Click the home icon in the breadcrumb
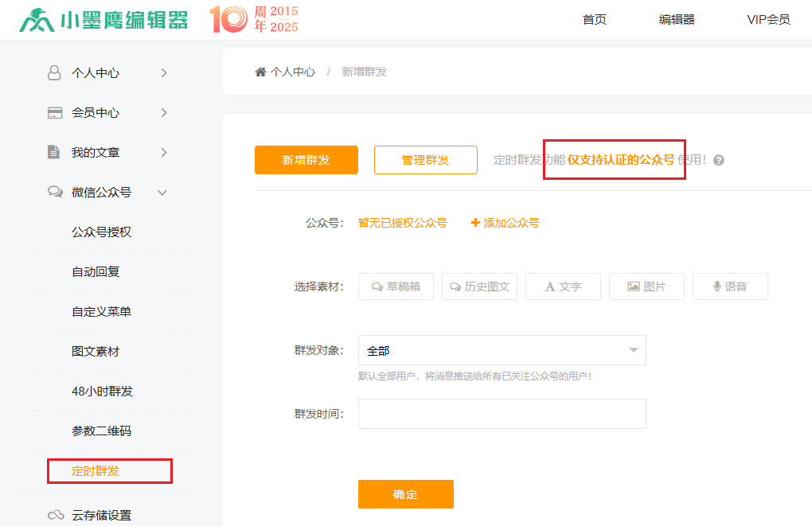The image size is (812, 526). coord(260,71)
